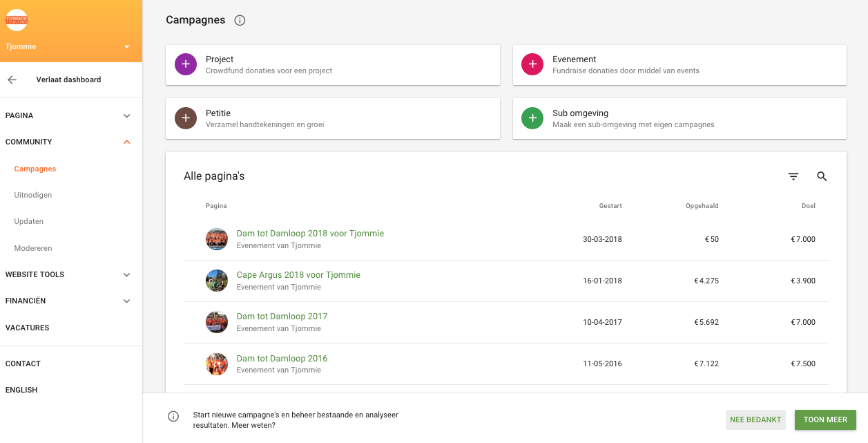
Task: Click start date 11-05-2016
Action: click(602, 364)
